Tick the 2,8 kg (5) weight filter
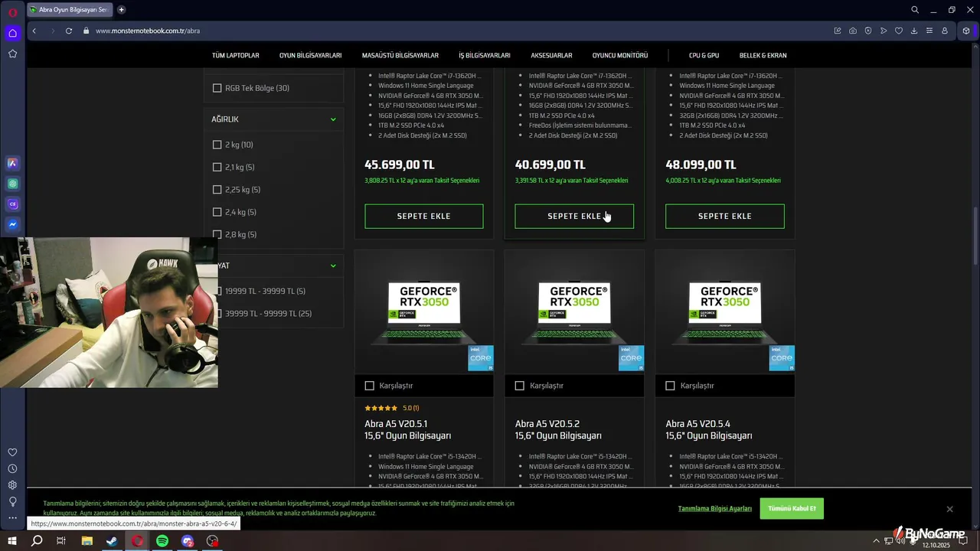Image resolution: width=980 pixels, height=551 pixels. coord(217,234)
